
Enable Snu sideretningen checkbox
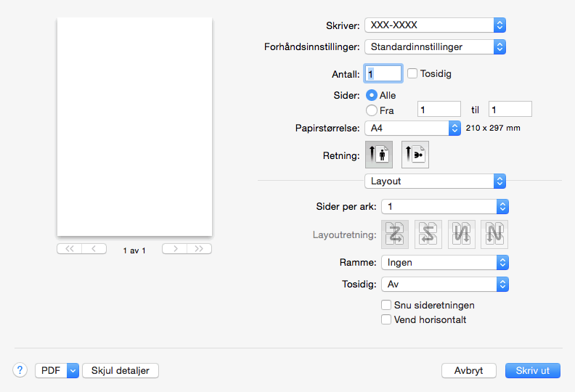point(386,305)
